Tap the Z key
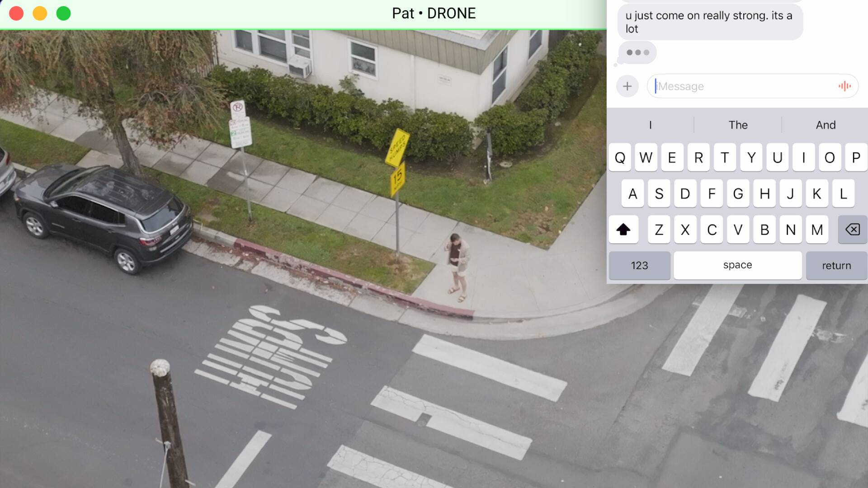The image size is (868, 488). 659,230
